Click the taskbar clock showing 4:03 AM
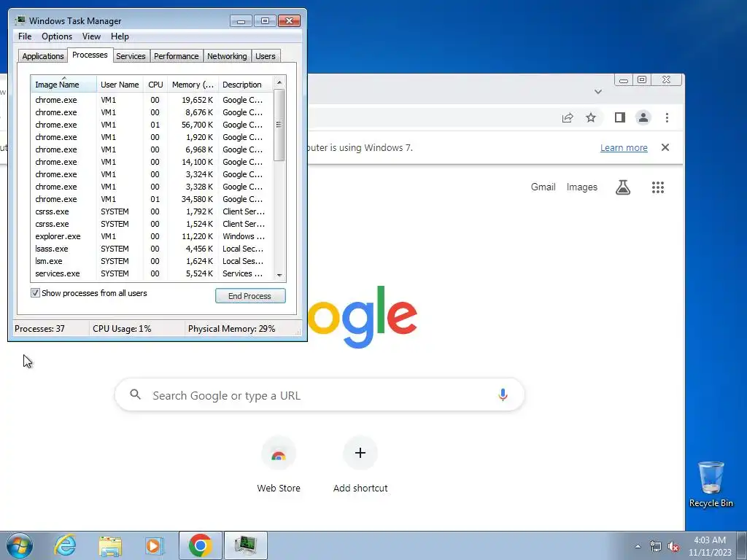This screenshot has height=560, width=747. tap(709, 545)
